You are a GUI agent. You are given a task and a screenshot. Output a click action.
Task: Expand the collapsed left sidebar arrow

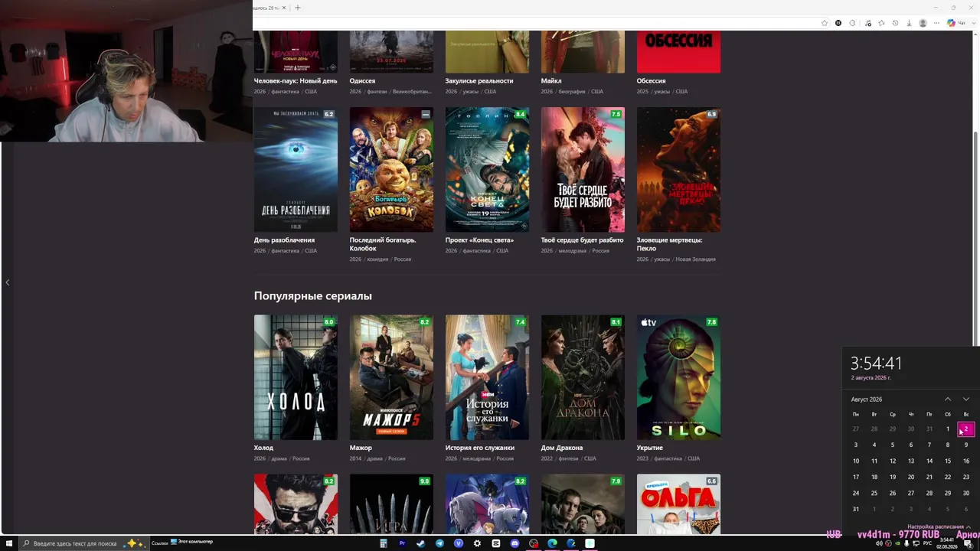(8, 282)
